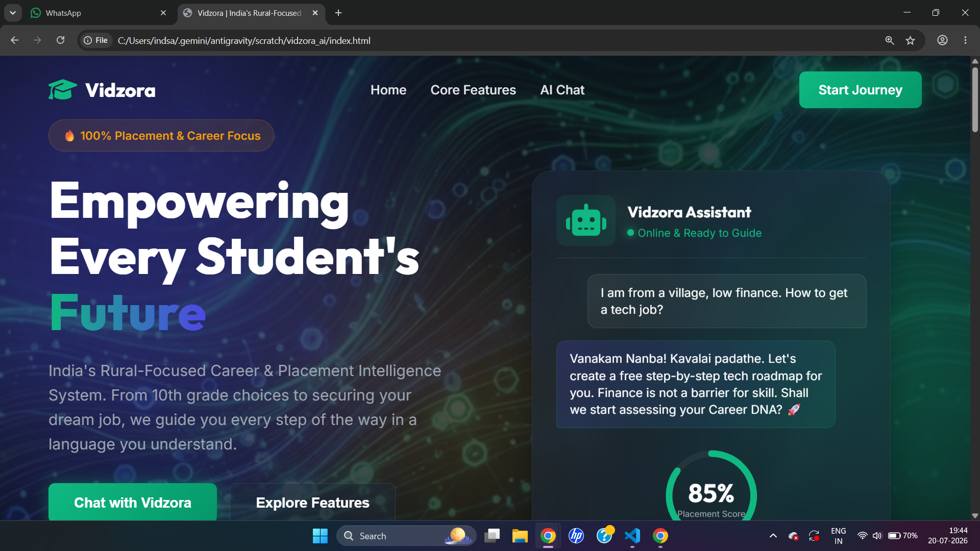Image resolution: width=980 pixels, height=551 pixels.
Task: Open File Explorer from the taskbar
Action: click(x=520, y=536)
